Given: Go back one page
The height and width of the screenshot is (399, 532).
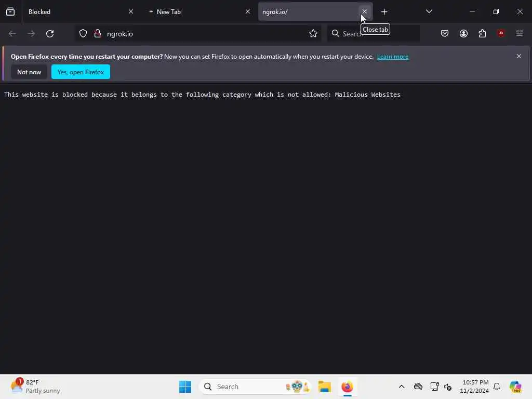Looking at the screenshot, I should (12, 34).
